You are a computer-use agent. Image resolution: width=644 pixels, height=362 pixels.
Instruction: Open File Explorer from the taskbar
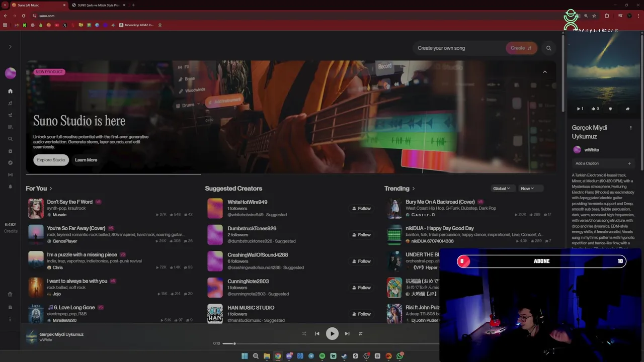pos(267,356)
